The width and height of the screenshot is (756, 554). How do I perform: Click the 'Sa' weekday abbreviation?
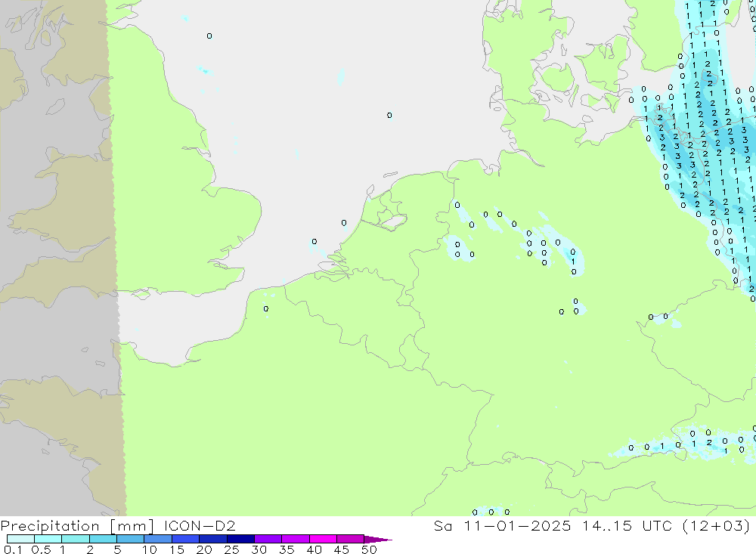[x=442, y=525]
